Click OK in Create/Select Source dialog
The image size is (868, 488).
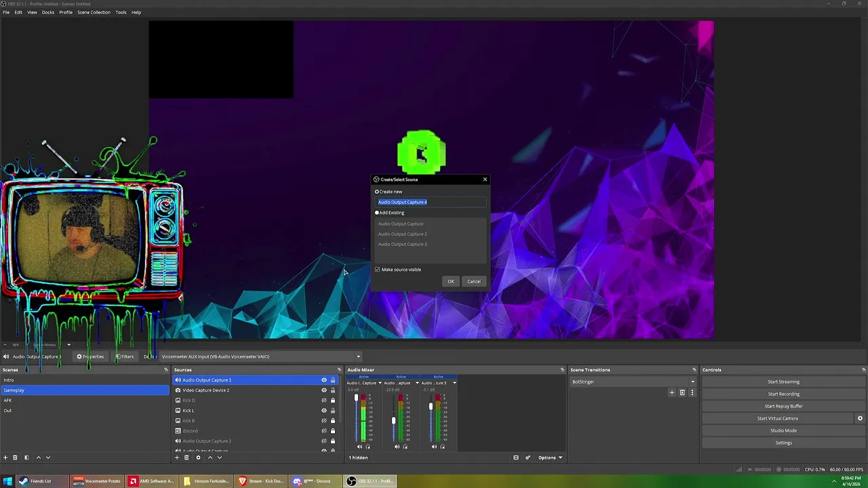click(x=451, y=281)
